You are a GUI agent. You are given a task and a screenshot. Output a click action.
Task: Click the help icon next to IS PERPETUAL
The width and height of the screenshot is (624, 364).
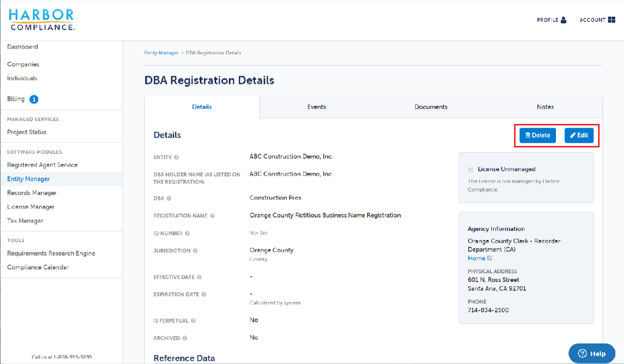193,321
